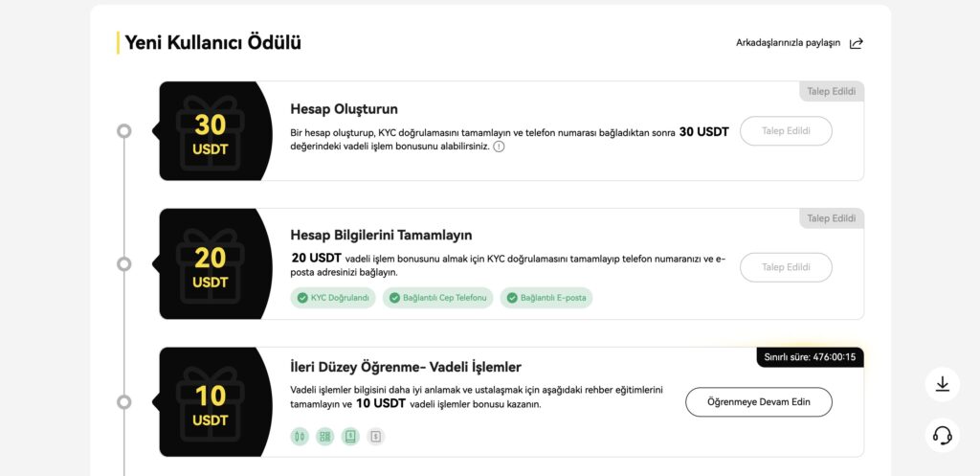Select the gray dollar document lesson icon

pyautogui.click(x=375, y=437)
